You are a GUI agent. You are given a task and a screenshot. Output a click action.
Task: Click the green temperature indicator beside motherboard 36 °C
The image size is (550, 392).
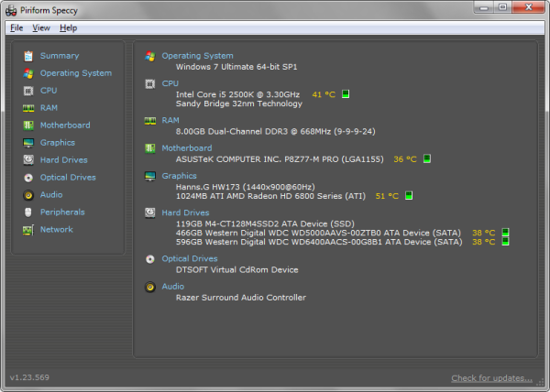point(427,158)
